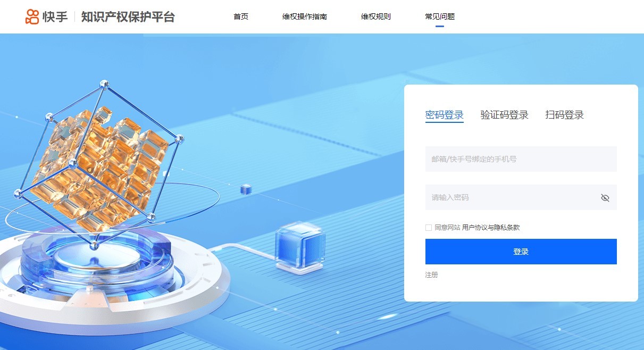Focus the 请输入密码 password field
The width and height of the screenshot is (644, 350).
(521, 197)
